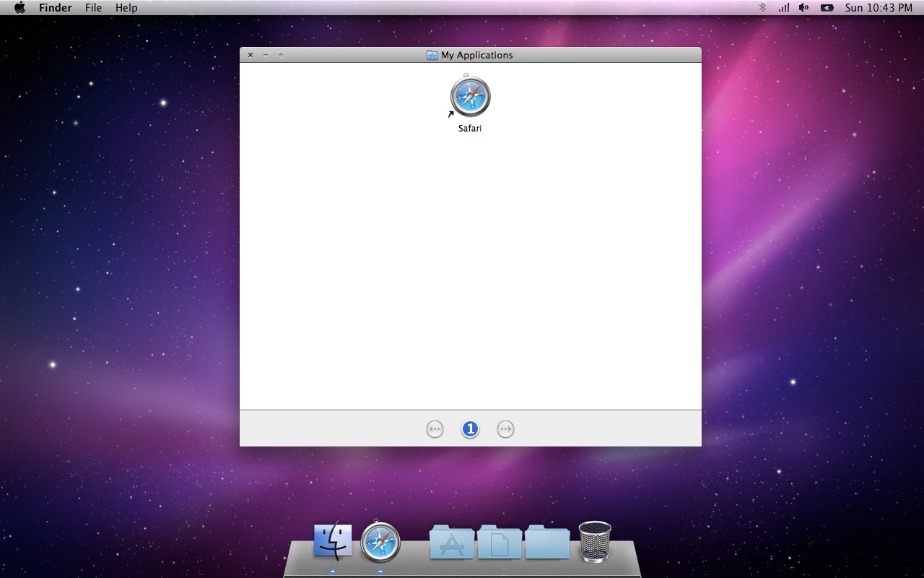Open the Applications folder in the dock
Screen dimensions: 924x578
pos(452,542)
